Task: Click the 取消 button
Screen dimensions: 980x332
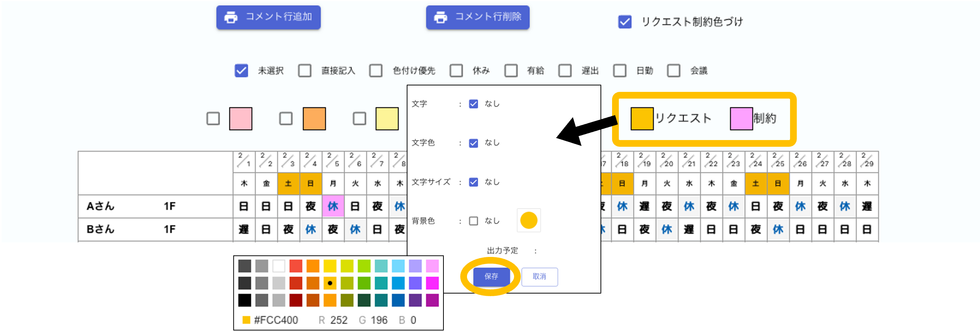Action: click(539, 276)
